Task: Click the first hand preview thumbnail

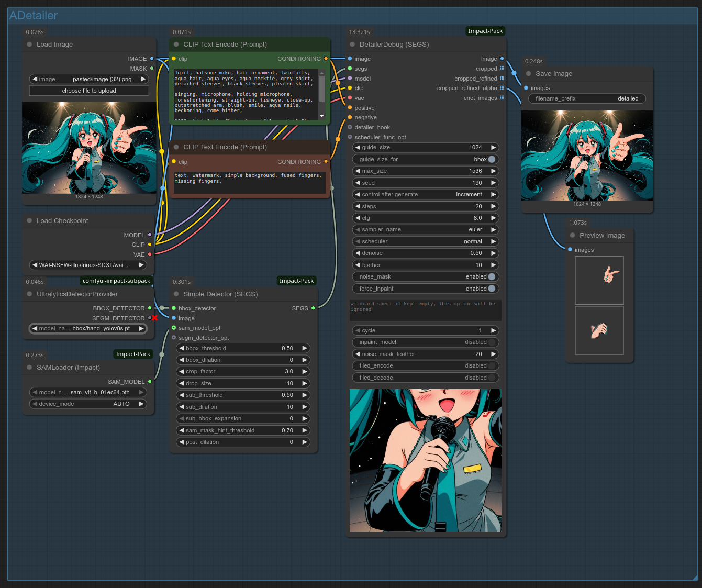Action: pyautogui.click(x=599, y=280)
